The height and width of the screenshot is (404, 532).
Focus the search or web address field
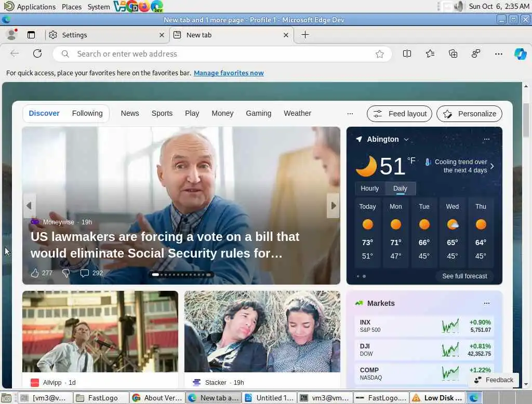pos(222,54)
